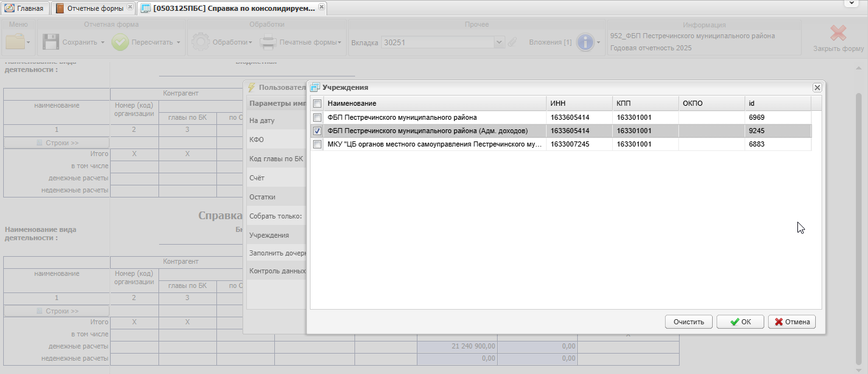Click the КФО parameter row in background dialog
Image resolution: width=868 pixels, height=374 pixels.
(277, 140)
